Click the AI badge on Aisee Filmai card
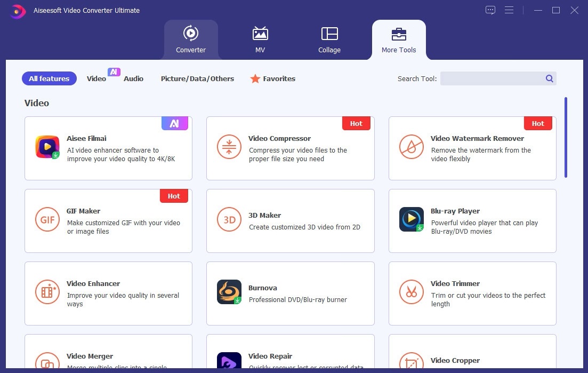 pyautogui.click(x=175, y=123)
